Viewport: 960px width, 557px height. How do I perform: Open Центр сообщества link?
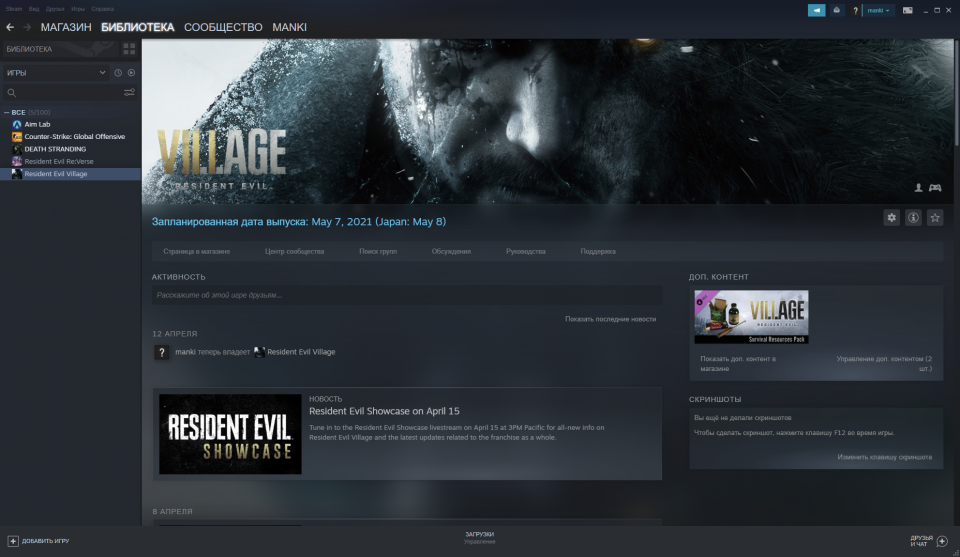pyautogui.click(x=294, y=252)
